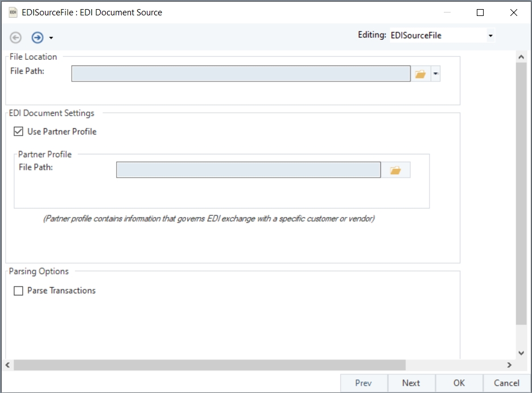532x393 pixels.
Task: Browse for Partner Profile file with folder icon
Action: click(395, 170)
